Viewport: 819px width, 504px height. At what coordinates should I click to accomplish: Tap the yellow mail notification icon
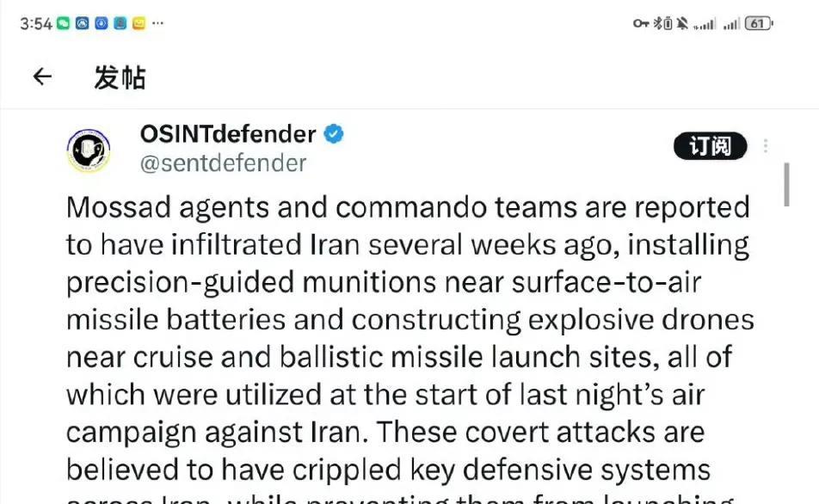coord(139,23)
